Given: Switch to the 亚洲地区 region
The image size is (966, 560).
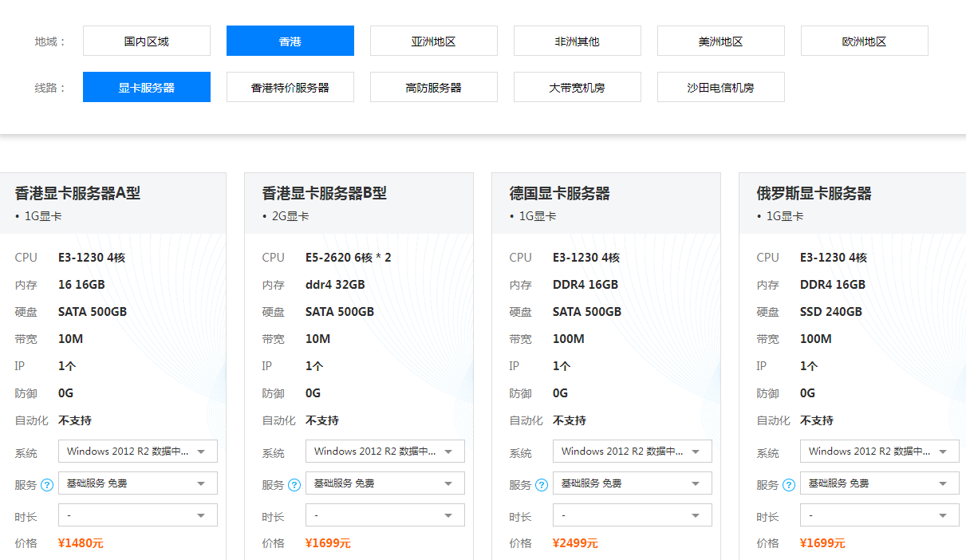Looking at the screenshot, I should tap(433, 41).
